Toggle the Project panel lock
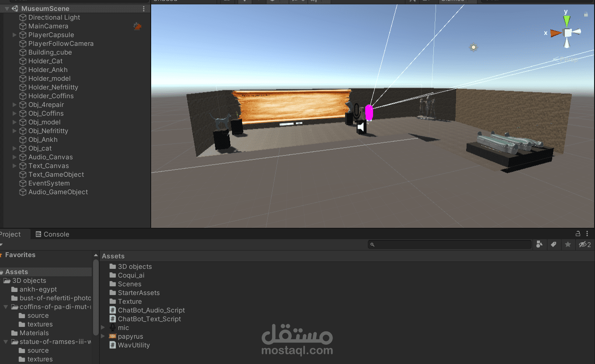The image size is (595, 364). tap(578, 234)
